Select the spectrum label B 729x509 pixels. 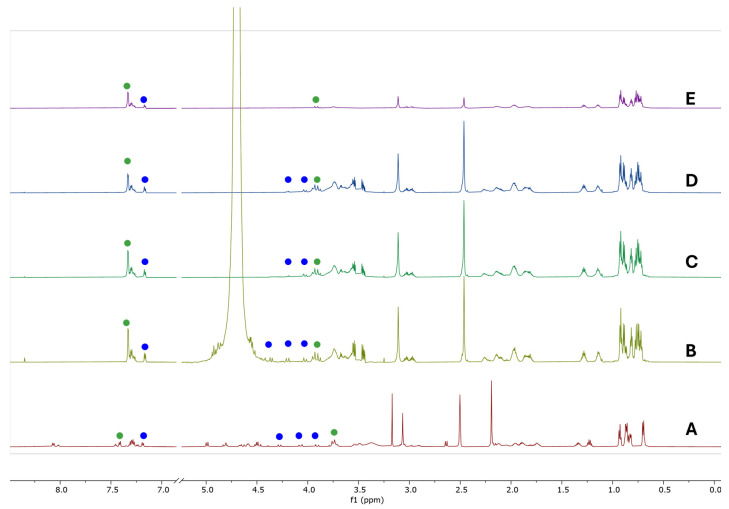(691, 350)
